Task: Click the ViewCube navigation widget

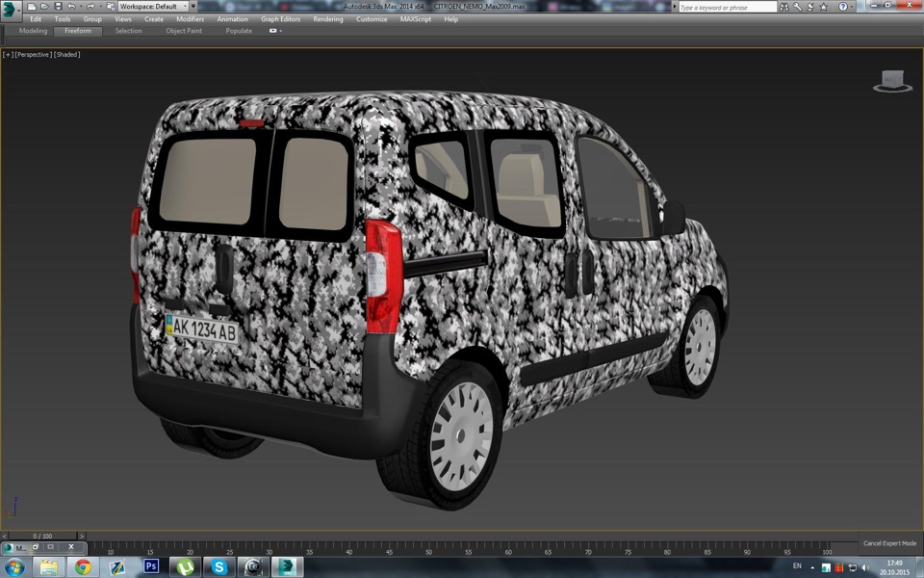Action: pos(892,81)
